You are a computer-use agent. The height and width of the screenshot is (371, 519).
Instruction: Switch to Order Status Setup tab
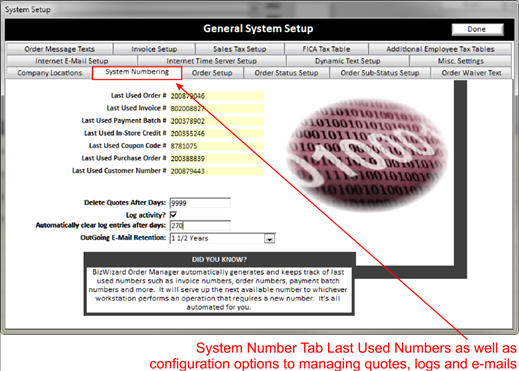[x=286, y=73]
